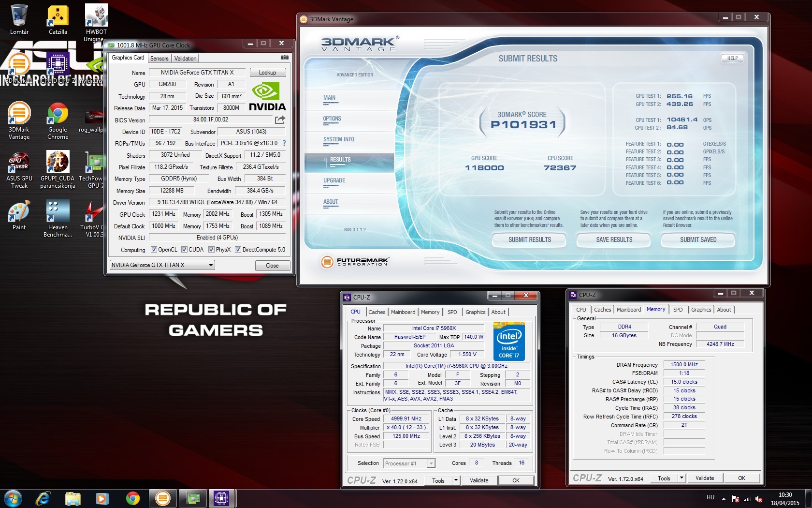Toggle the OpenCL checkbox in GPU-Z
Screen dimensions: 812x508
pyautogui.click(x=154, y=250)
